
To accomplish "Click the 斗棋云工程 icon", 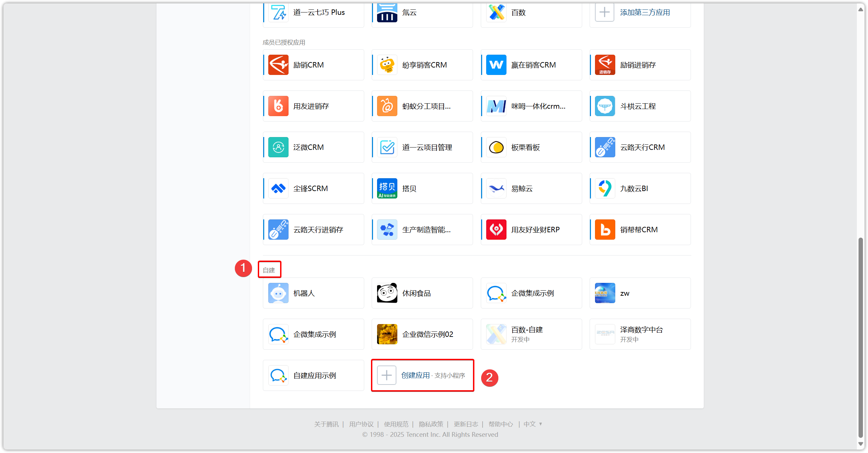I will [x=605, y=106].
